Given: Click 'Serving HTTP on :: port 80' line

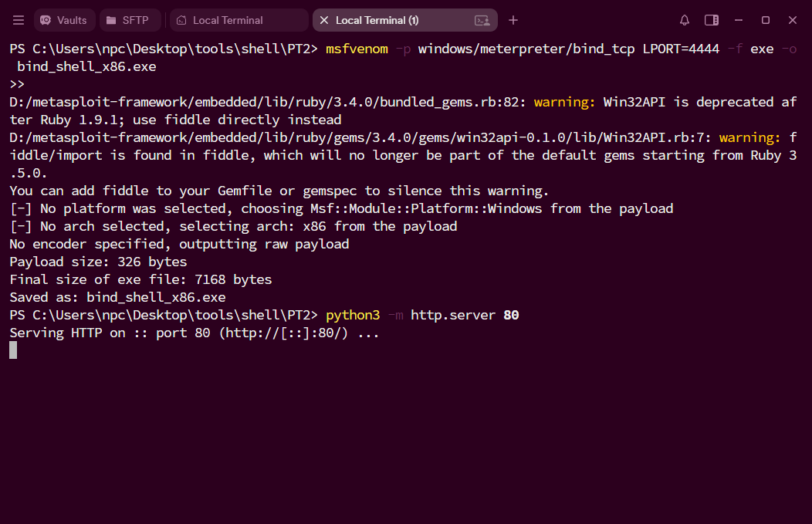Looking at the screenshot, I should click(195, 333).
